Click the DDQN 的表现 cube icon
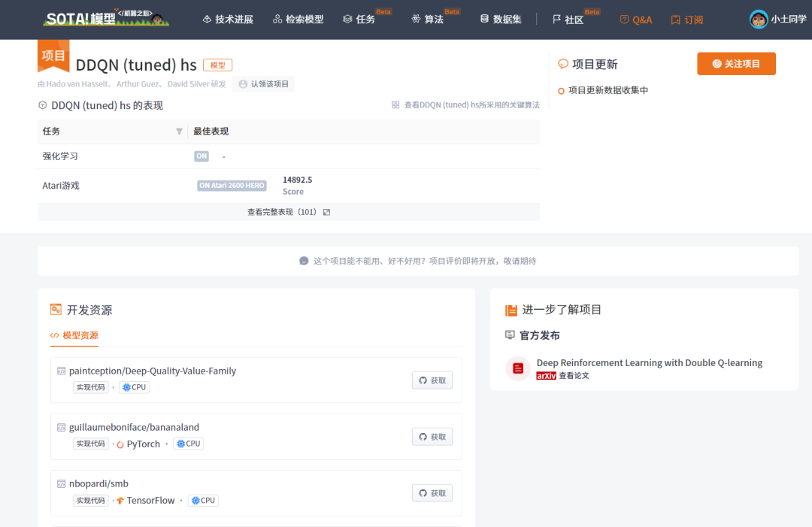 click(42, 105)
